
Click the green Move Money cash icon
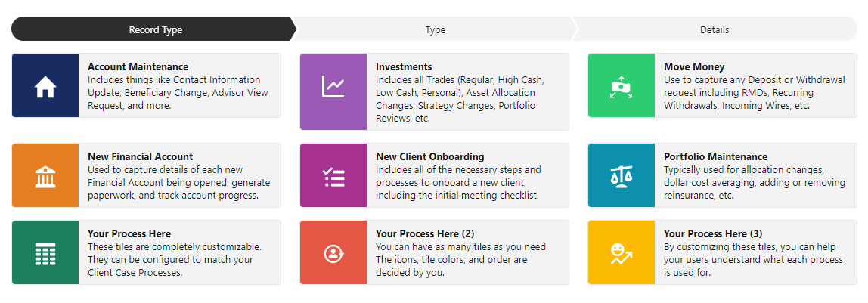(621, 87)
